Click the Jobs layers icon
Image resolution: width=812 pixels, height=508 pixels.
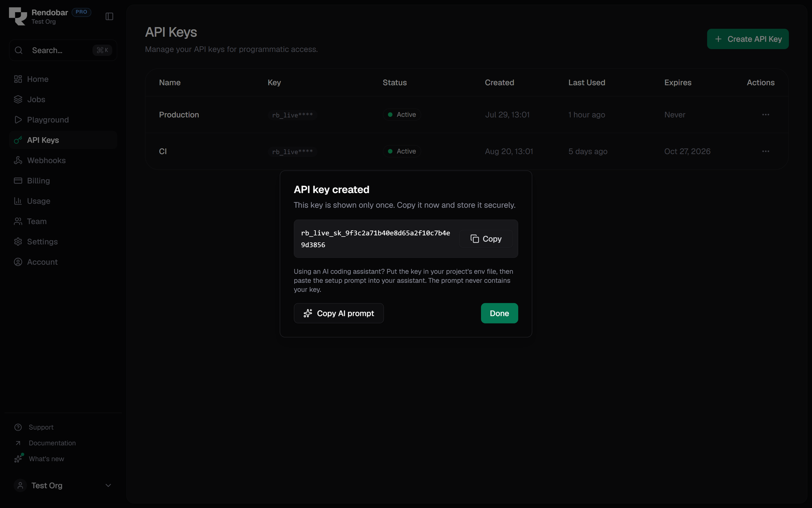pyautogui.click(x=18, y=99)
